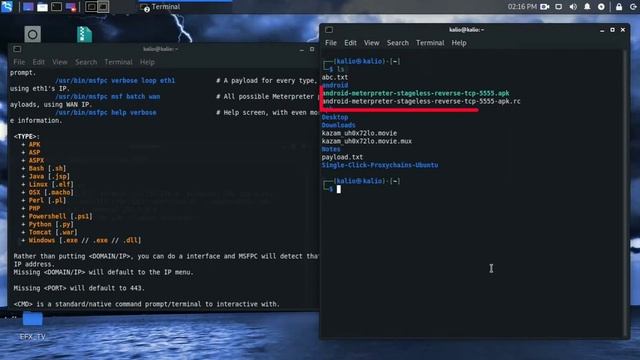Image resolution: width=640 pixels, height=360 pixels.
Task: Click '/usr/bin/msfpc help verbose' in left terminal
Action: (x=106, y=113)
